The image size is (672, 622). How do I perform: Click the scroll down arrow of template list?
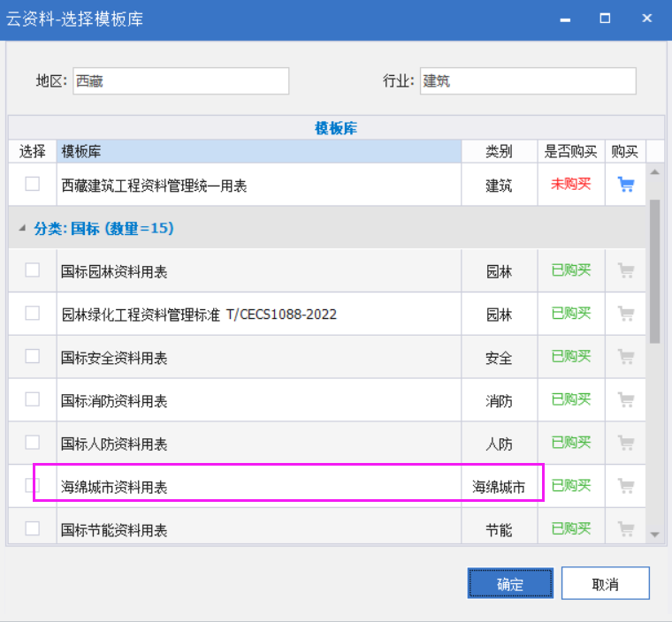tap(654, 535)
